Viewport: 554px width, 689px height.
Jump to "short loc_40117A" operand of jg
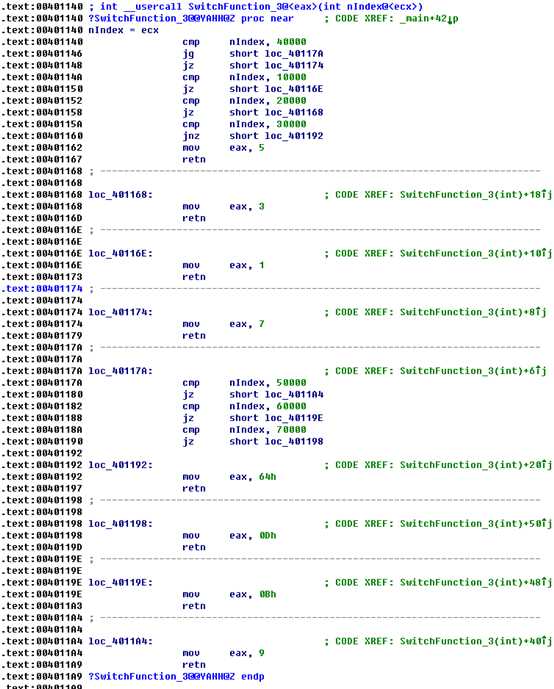276,54
